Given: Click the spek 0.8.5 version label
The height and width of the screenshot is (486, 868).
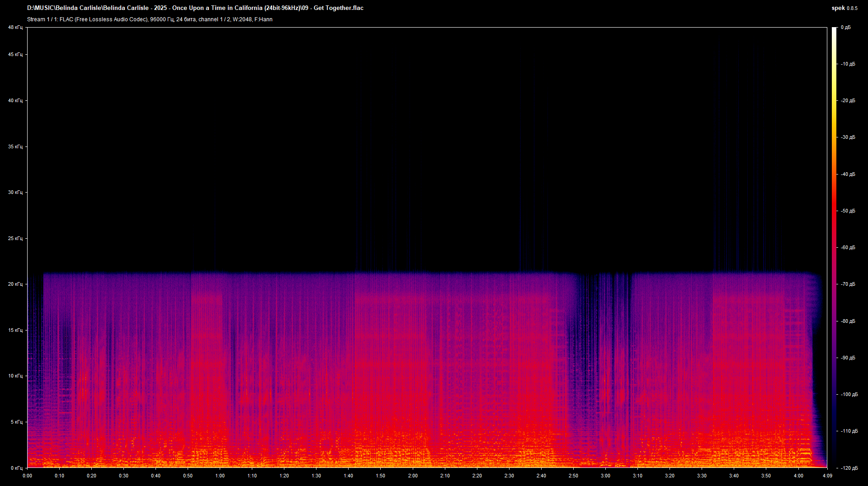Looking at the screenshot, I should click(844, 8).
